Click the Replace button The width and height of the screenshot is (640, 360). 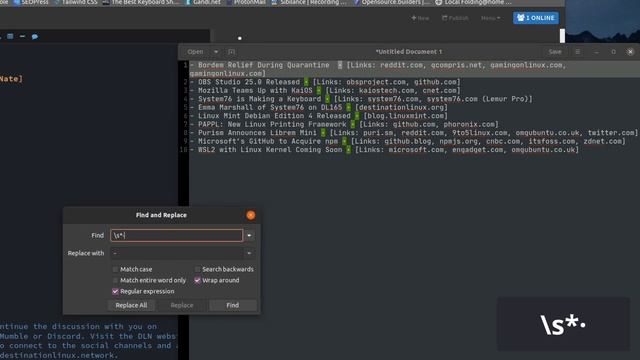[x=182, y=305]
